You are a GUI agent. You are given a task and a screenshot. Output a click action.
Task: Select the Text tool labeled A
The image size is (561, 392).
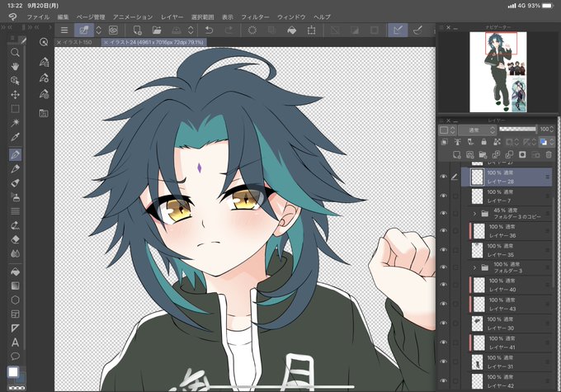pyautogui.click(x=15, y=342)
